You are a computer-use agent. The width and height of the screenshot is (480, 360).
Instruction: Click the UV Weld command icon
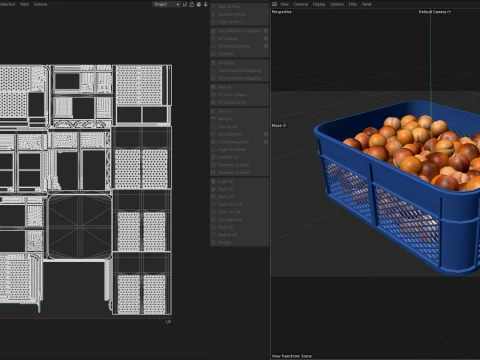point(214,54)
